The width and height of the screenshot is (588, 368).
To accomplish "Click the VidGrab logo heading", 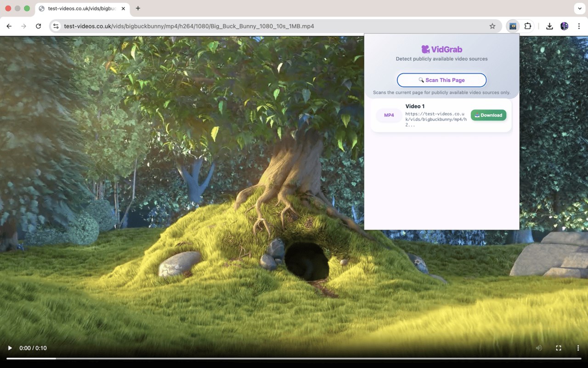I will click(441, 49).
